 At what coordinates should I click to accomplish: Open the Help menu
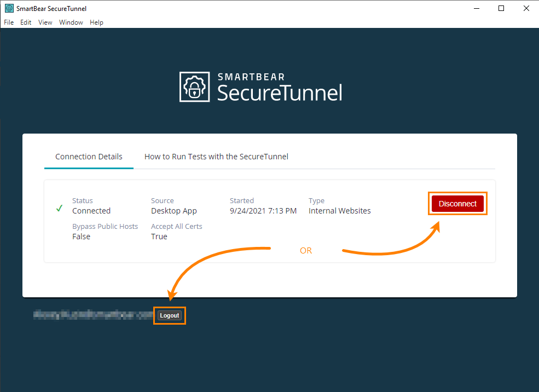[x=96, y=22]
